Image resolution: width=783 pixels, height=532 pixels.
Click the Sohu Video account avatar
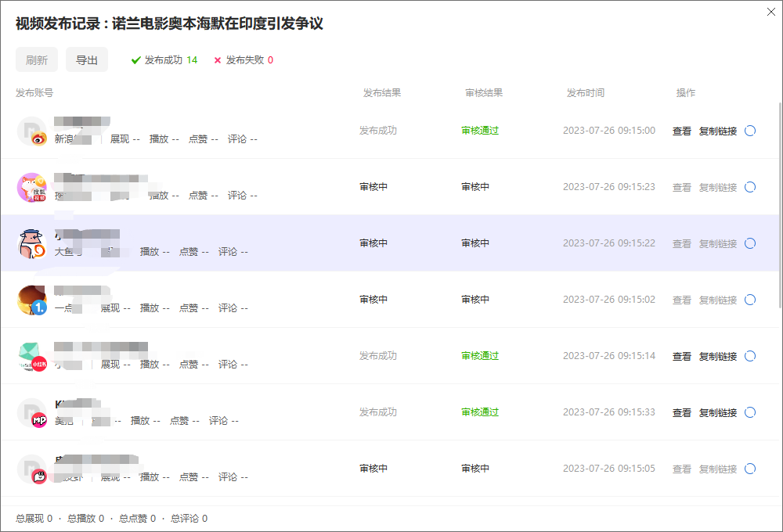32,188
